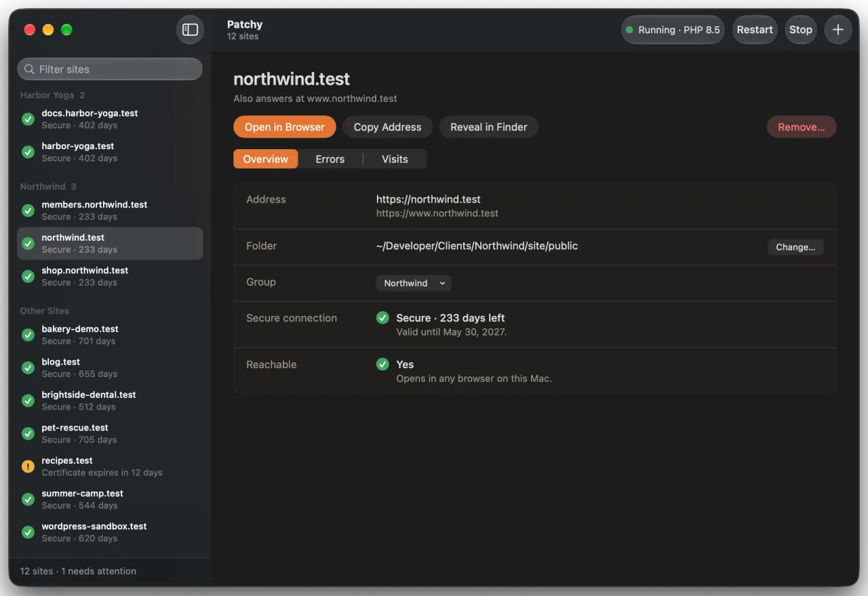Click the orange warning icon beside recipes.test

click(28, 466)
